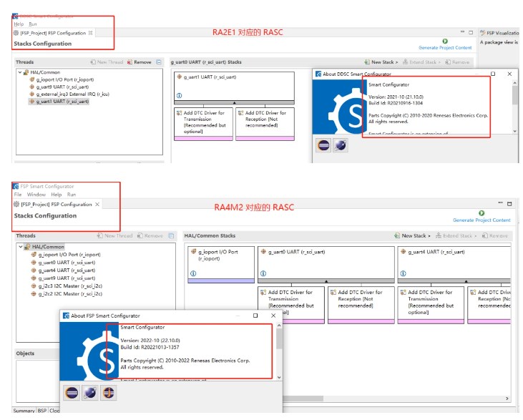
Task: Click Remove stack button in DDSC window
Action: pos(457,62)
